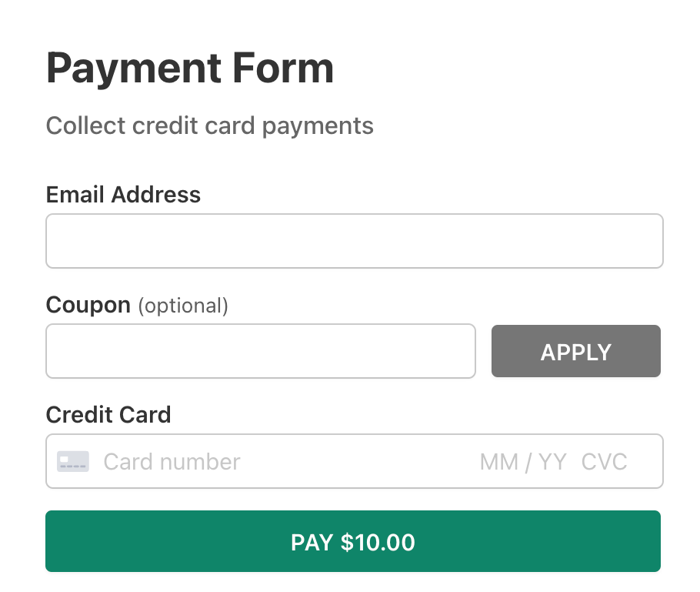The width and height of the screenshot is (700, 592).
Task: Click the Coupon label text
Action: pos(88,305)
